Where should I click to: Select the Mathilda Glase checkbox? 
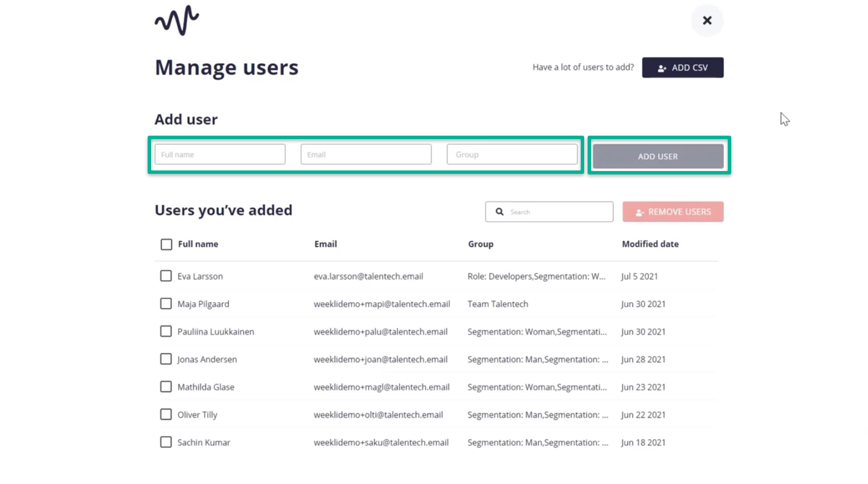pyautogui.click(x=166, y=387)
